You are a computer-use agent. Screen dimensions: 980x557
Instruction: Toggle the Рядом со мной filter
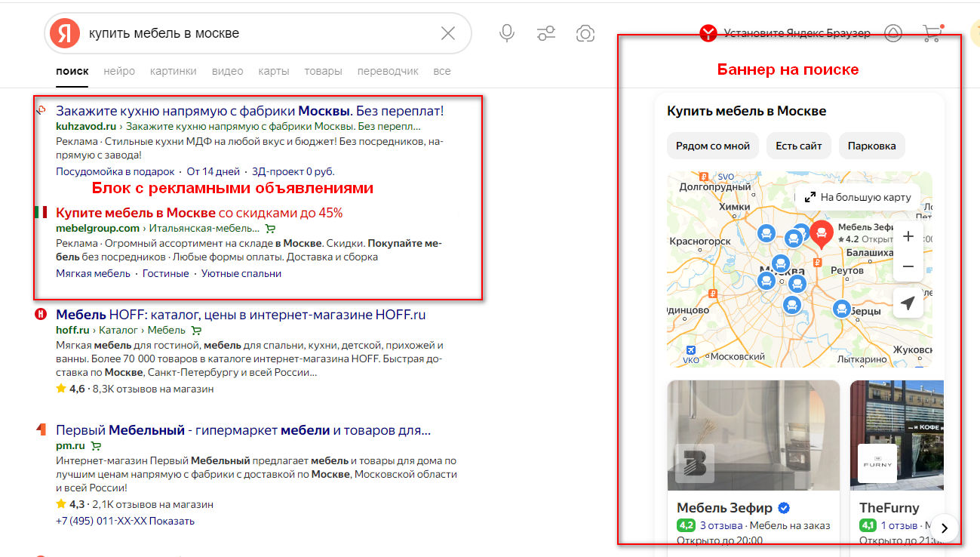[x=713, y=146]
